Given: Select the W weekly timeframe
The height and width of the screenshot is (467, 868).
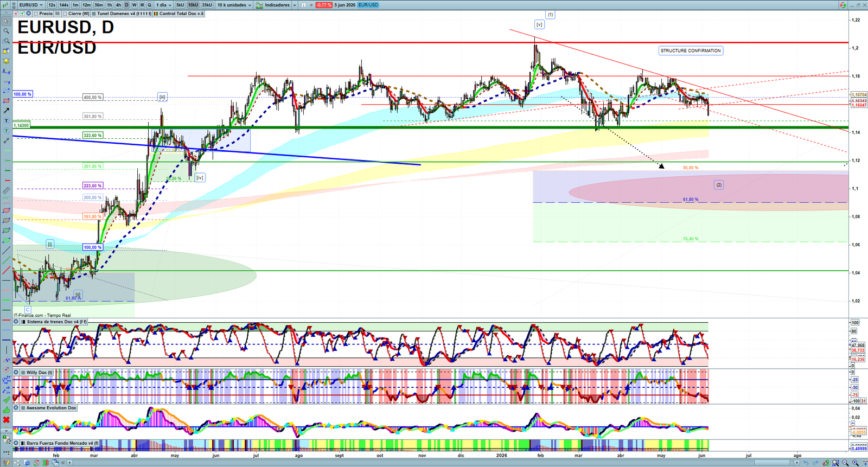Looking at the screenshot, I should click(x=134, y=5).
